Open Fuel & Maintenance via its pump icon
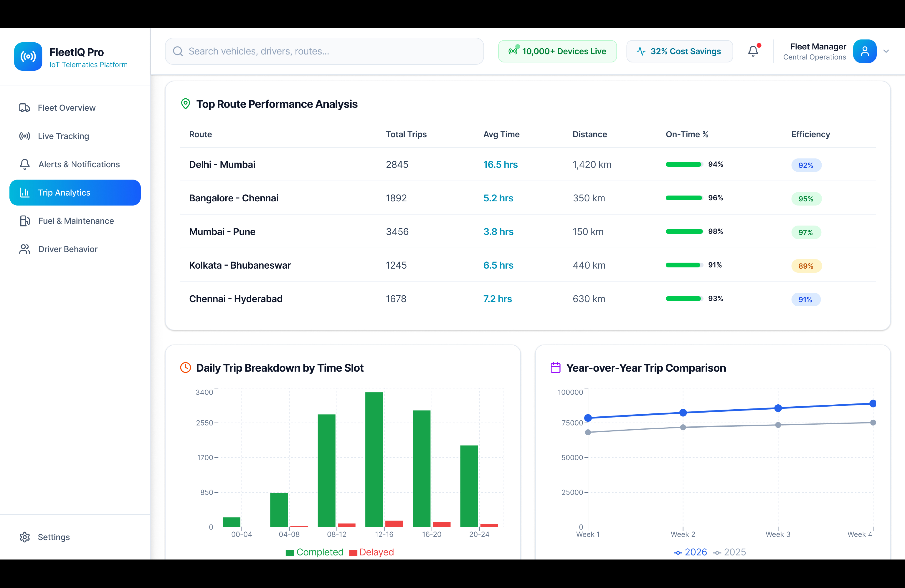 click(x=25, y=220)
